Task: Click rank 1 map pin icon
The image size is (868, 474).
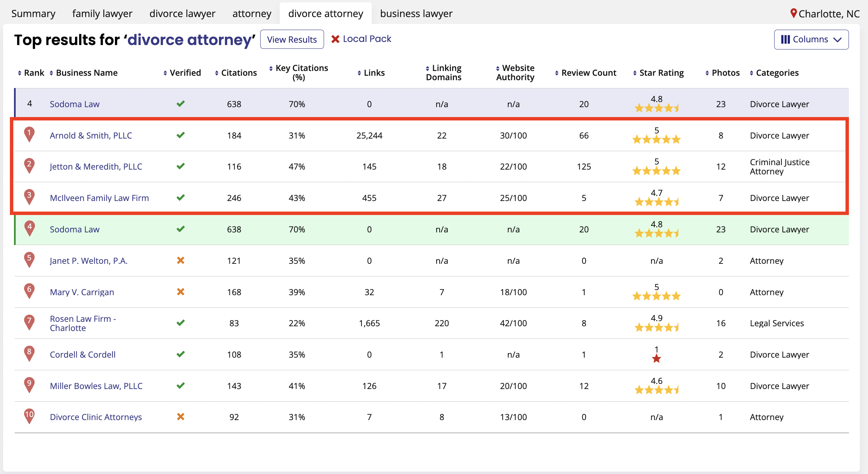Action: point(29,134)
